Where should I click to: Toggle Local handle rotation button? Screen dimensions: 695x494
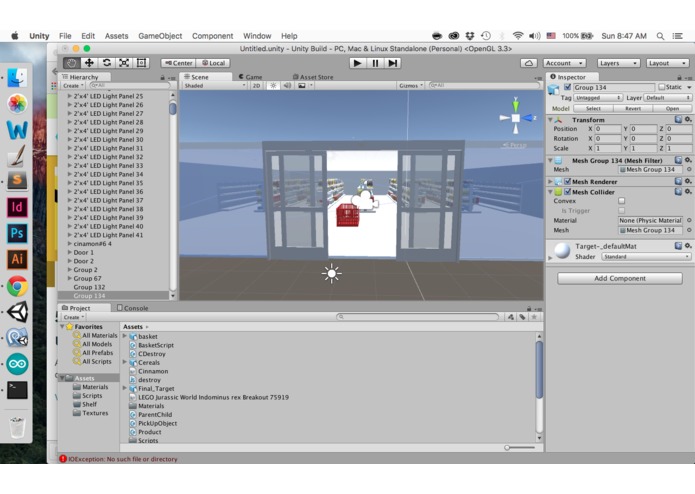pyautogui.click(x=213, y=63)
